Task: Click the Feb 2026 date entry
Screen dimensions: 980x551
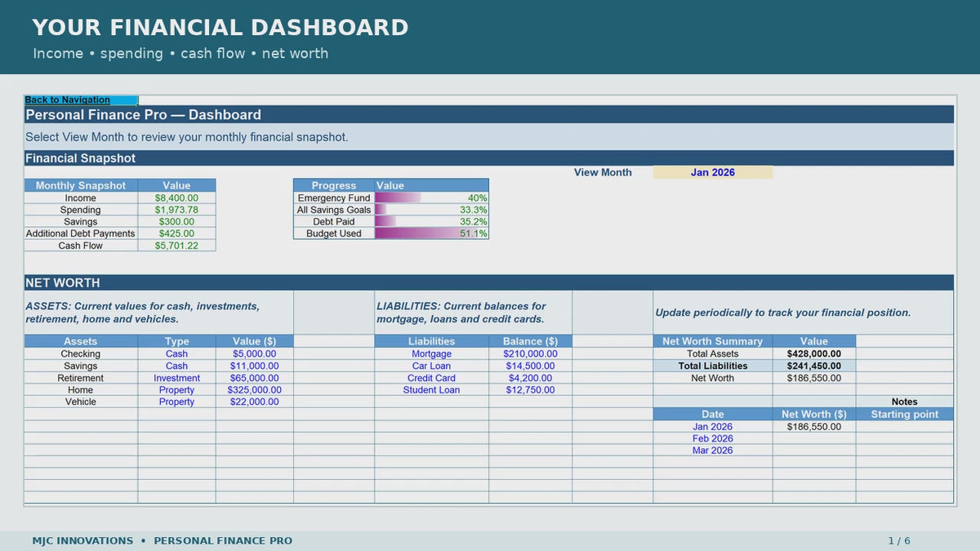Action: (x=713, y=438)
